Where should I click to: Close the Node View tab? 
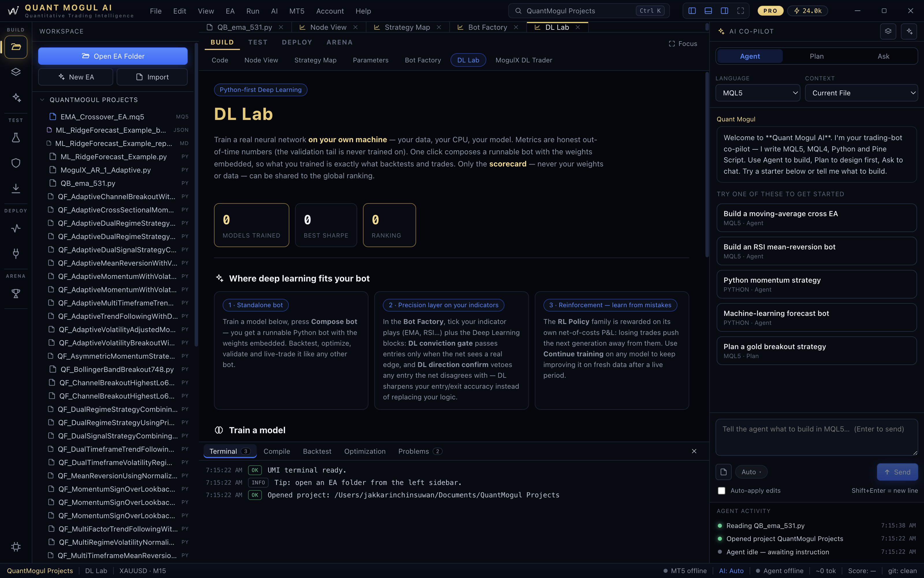point(355,27)
